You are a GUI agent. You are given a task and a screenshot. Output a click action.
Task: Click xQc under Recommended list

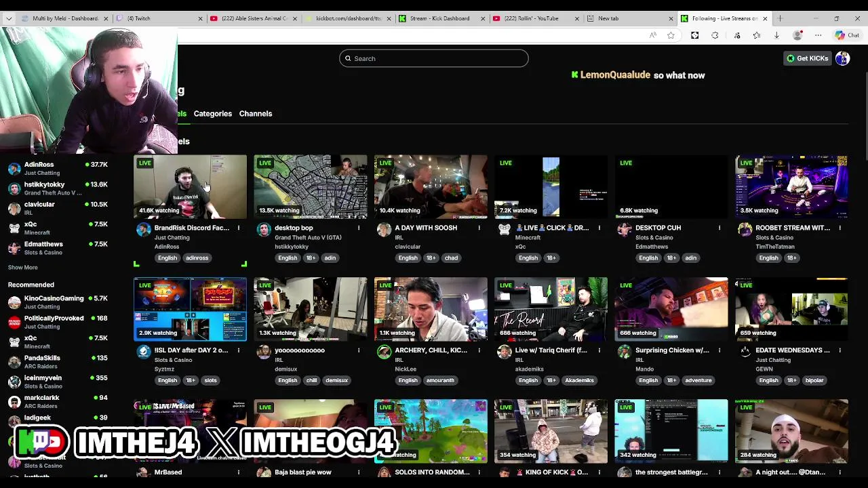tap(58, 342)
